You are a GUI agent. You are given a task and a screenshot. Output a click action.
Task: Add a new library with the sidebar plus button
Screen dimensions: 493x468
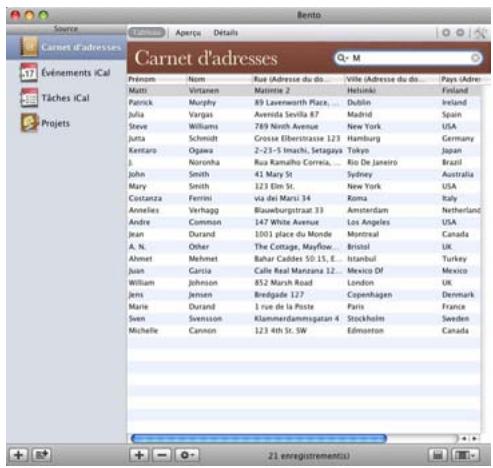click(x=18, y=455)
